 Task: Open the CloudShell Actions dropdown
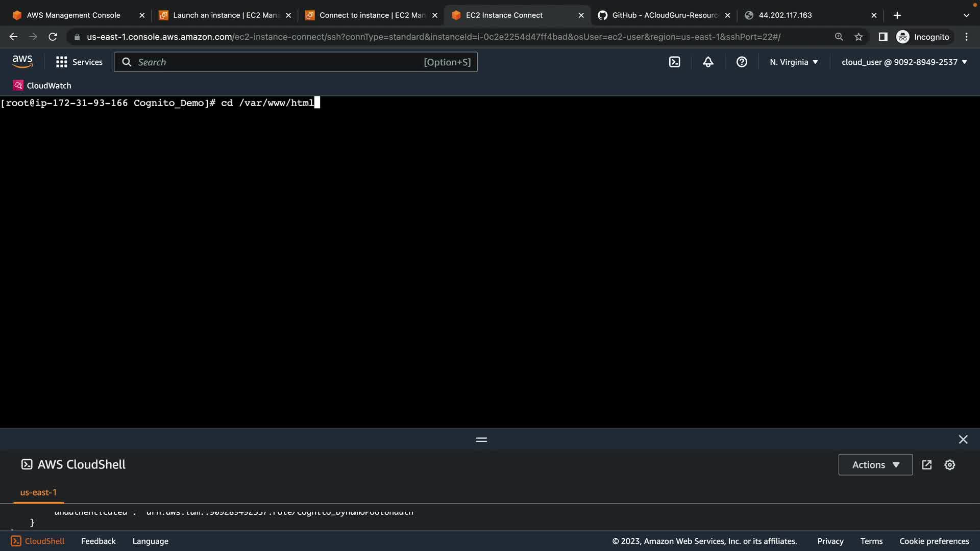(875, 465)
